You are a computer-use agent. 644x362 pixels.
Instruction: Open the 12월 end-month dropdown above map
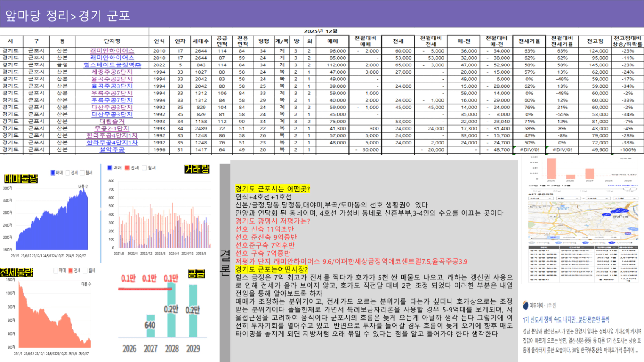[625, 198]
